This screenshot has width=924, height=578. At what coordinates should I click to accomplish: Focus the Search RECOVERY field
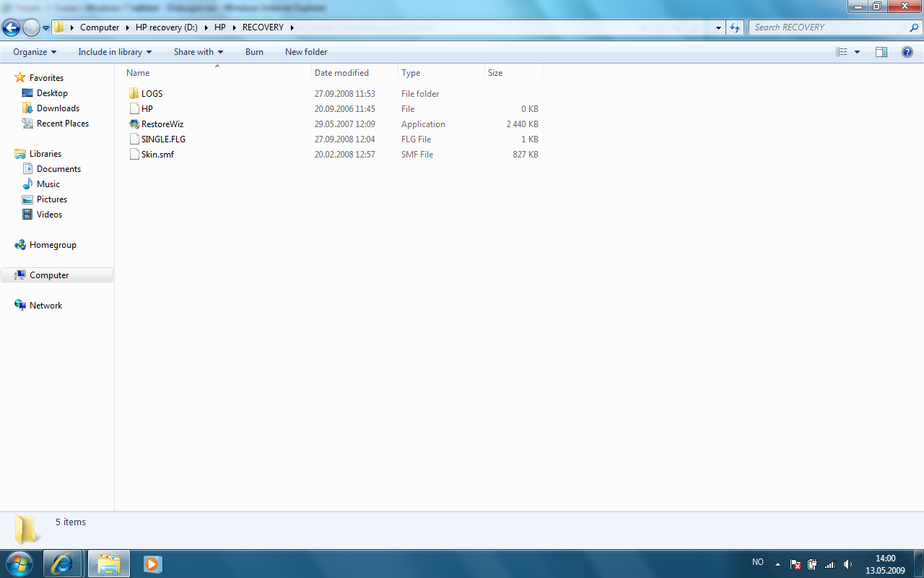(829, 27)
